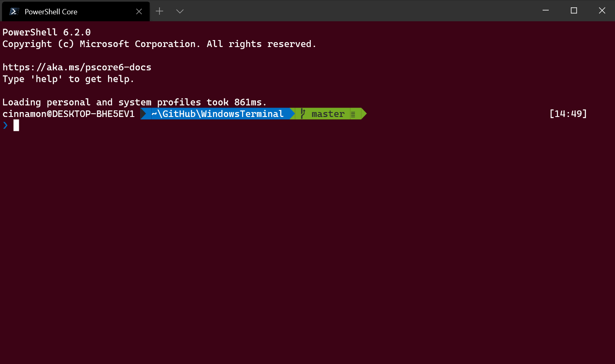Click the git branch icon in the prompt
The height and width of the screenshot is (364, 615).
[x=302, y=114]
